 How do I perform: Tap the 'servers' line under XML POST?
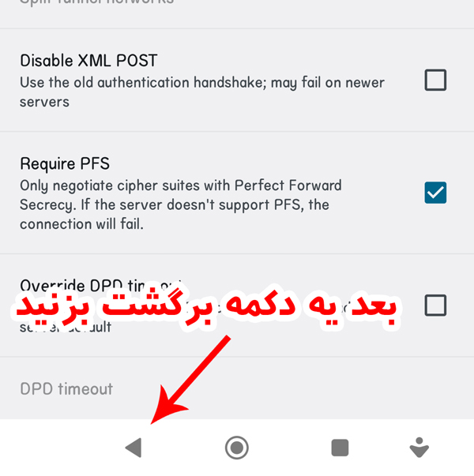pyautogui.click(x=44, y=102)
